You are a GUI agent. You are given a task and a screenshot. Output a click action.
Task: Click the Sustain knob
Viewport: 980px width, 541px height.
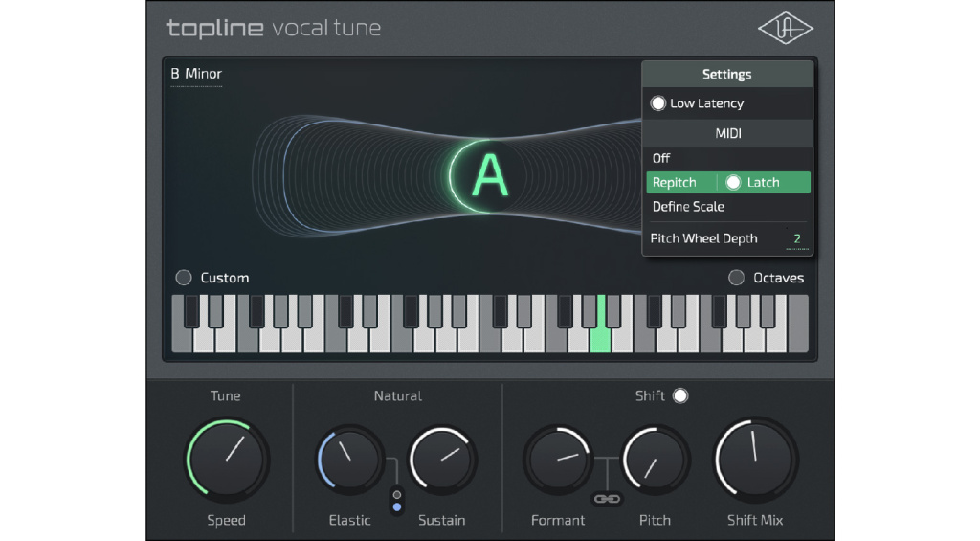[442, 460]
